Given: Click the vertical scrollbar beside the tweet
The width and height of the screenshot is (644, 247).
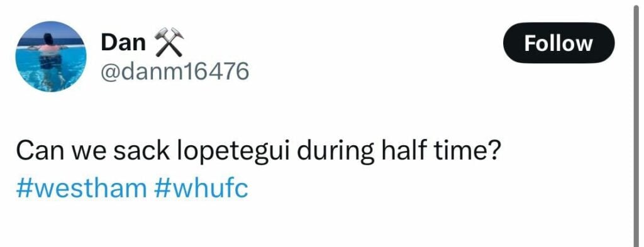Looking at the screenshot, I should point(636,123).
